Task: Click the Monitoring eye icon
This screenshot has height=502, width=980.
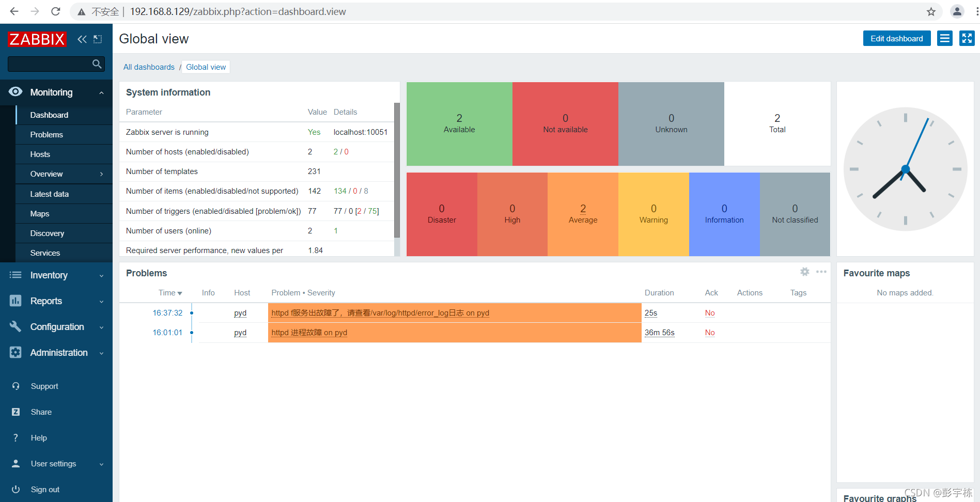Action: click(15, 92)
